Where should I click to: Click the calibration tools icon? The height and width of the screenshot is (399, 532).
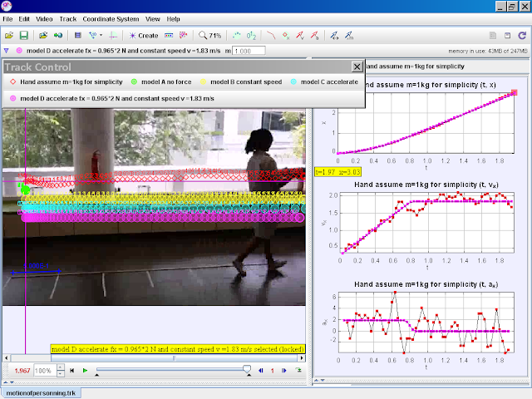(x=92, y=35)
